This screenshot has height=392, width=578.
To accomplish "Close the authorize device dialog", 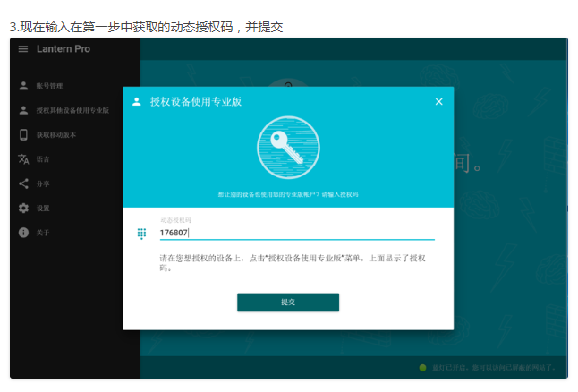I will 438,101.
